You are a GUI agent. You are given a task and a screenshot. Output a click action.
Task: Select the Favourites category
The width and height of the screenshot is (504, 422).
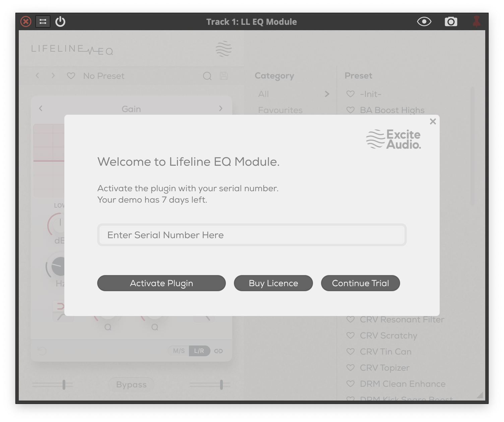(280, 110)
